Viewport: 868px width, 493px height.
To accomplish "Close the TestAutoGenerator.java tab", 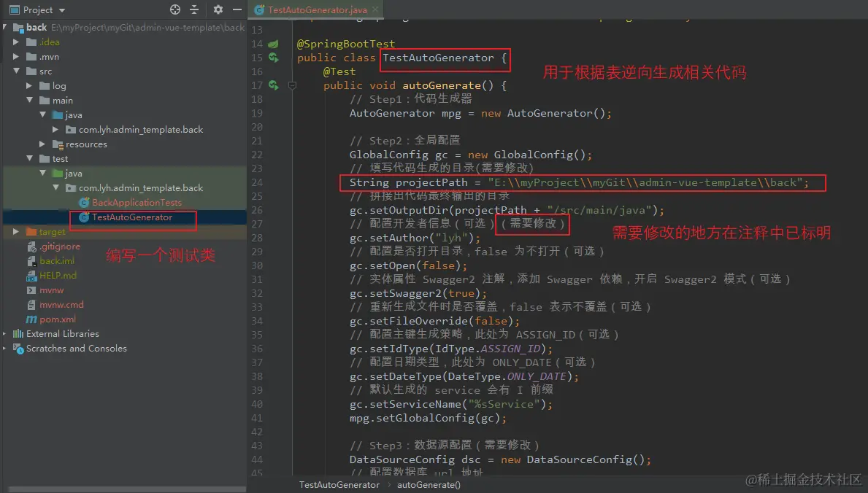I will (375, 9).
